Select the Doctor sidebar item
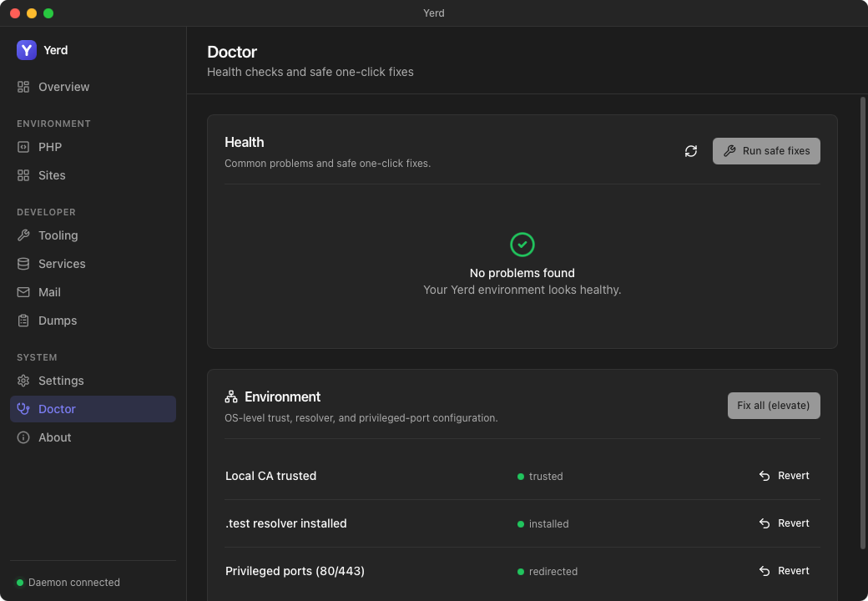 point(93,409)
